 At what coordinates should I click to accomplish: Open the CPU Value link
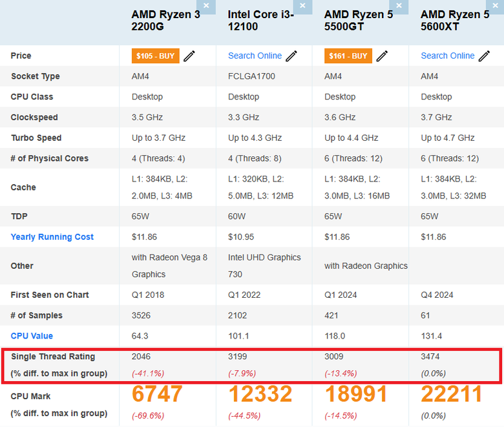click(32, 336)
